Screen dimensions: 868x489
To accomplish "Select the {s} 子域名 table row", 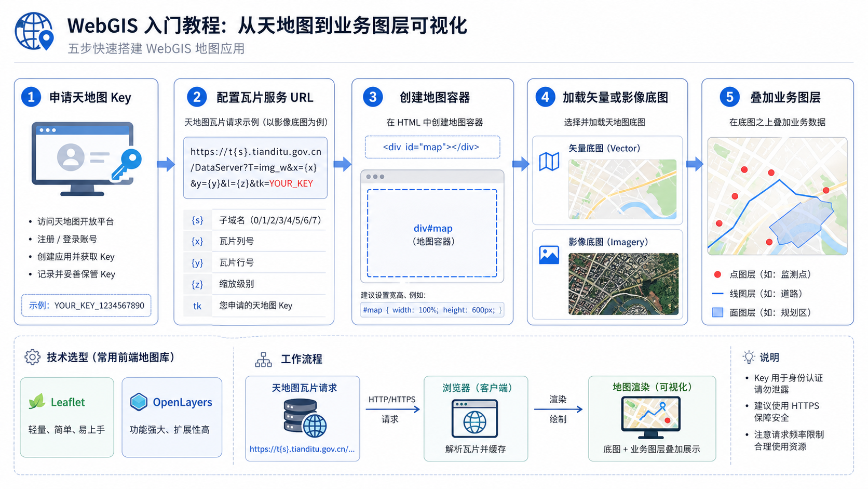I will (x=255, y=220).
